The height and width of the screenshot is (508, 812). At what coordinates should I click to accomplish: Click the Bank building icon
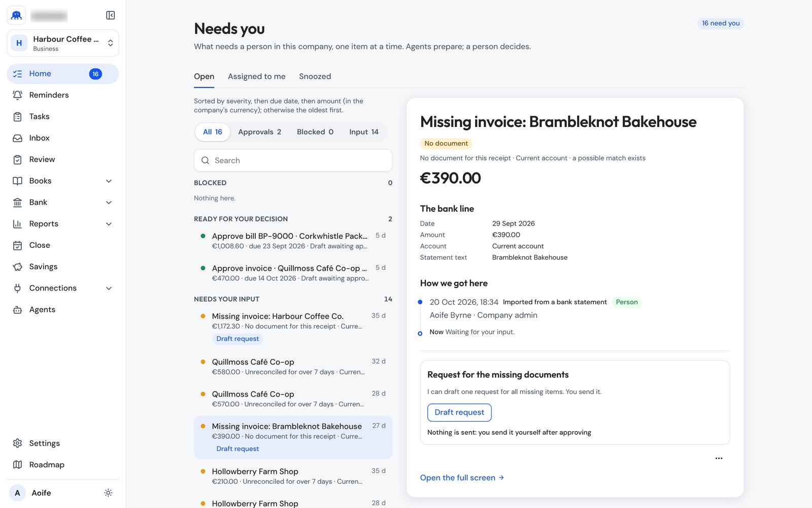coord(17,202)
